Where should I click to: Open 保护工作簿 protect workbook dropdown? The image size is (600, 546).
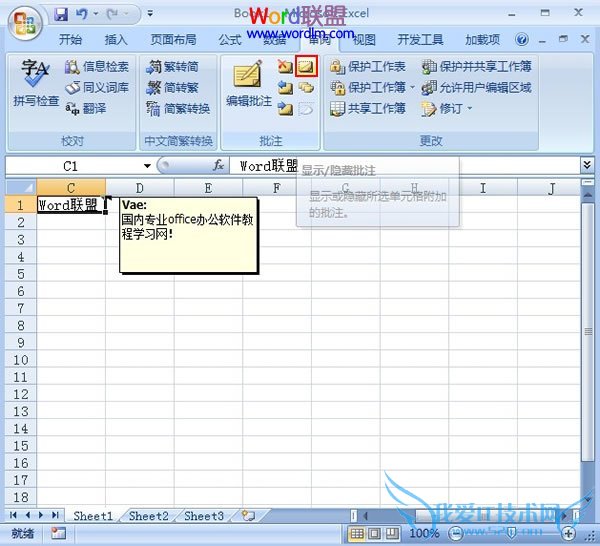tap(412, 88)
